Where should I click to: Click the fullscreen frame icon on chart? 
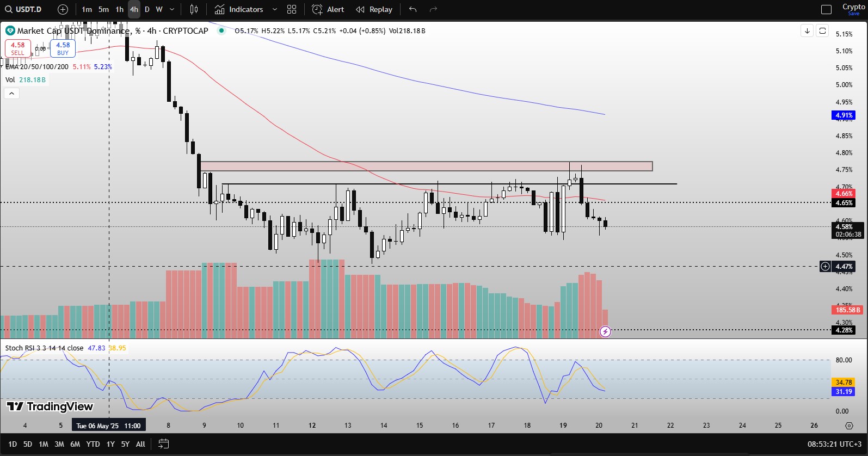point(822,31)
